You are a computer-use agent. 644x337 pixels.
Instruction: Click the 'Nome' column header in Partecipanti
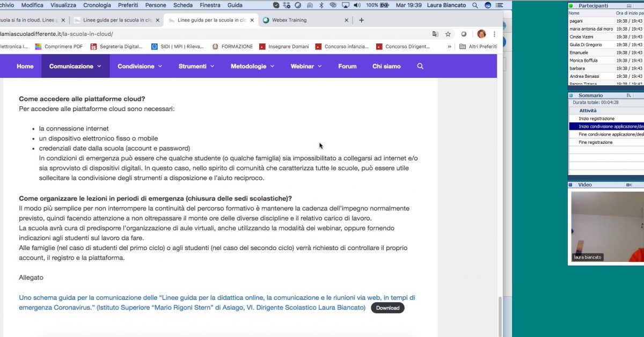point(574,13)
